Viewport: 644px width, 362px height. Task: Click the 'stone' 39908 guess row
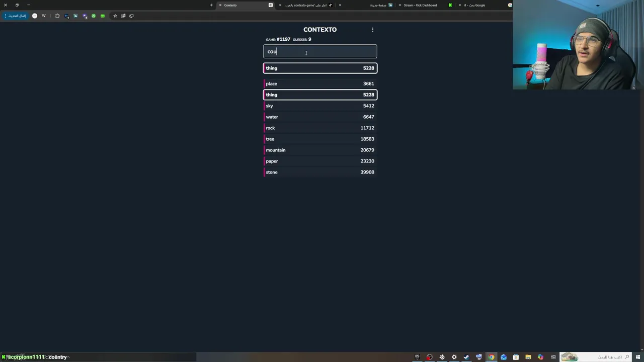(320, 172)
